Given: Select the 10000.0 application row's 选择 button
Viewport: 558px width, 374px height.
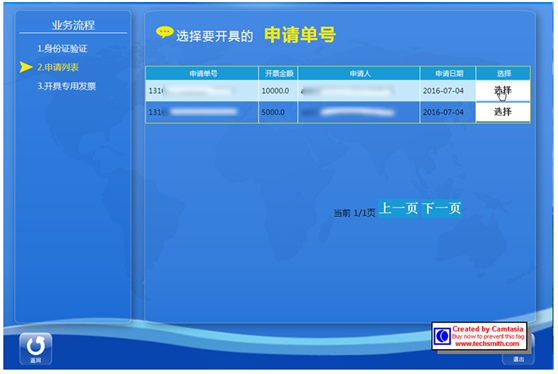Looking at the screenshot, I should tap(502, 91).
